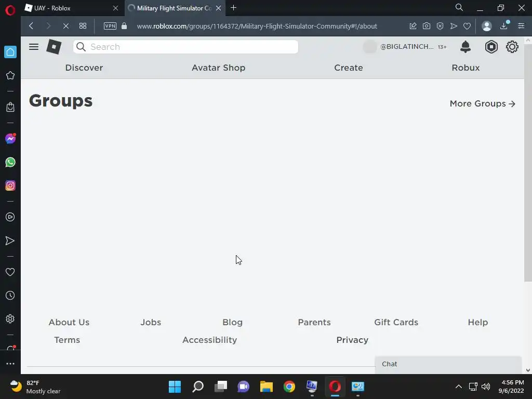Open the Opera sidebar settings gear
Screen dimensions: 532x399
10,319
